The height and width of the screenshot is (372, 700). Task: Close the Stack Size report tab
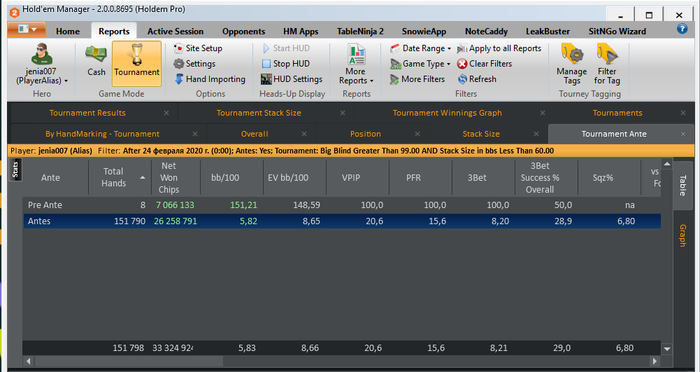point(536,134)
